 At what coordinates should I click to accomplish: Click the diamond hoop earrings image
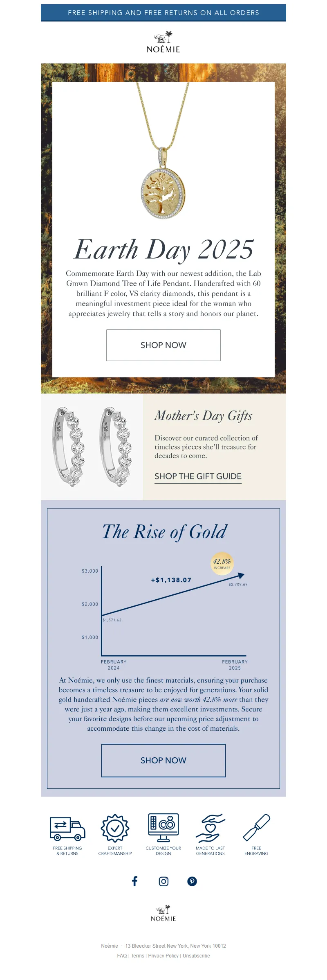92,447
